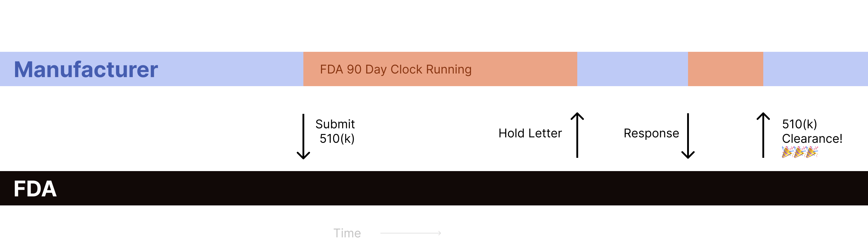Viewport: 868px width, 250px height.
Task: Click the thin gray Time direction arrow
Action: [411, 233]
